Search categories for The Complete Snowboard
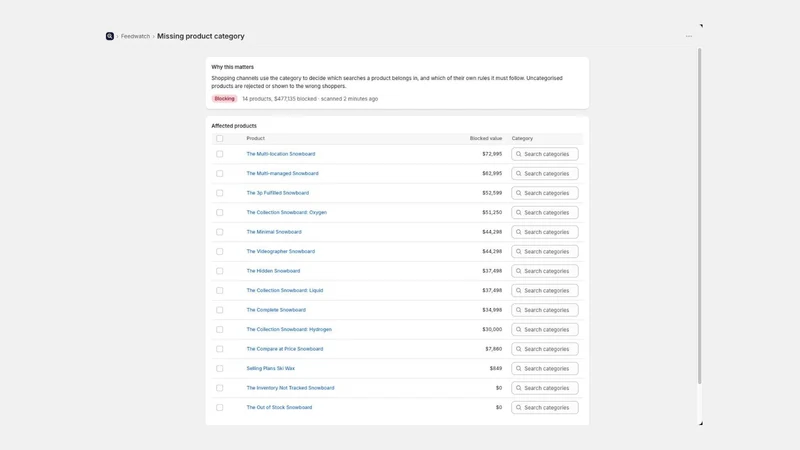 (544, 310)
